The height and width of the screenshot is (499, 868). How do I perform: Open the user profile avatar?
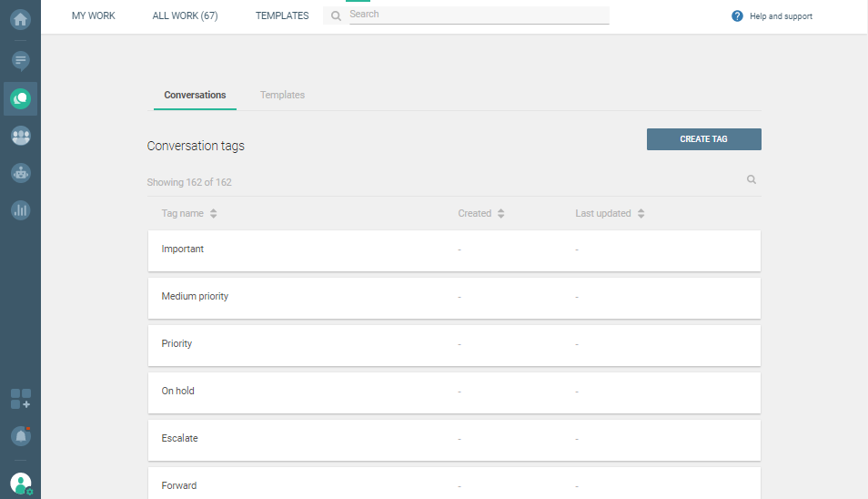click(x=20, y=484)
